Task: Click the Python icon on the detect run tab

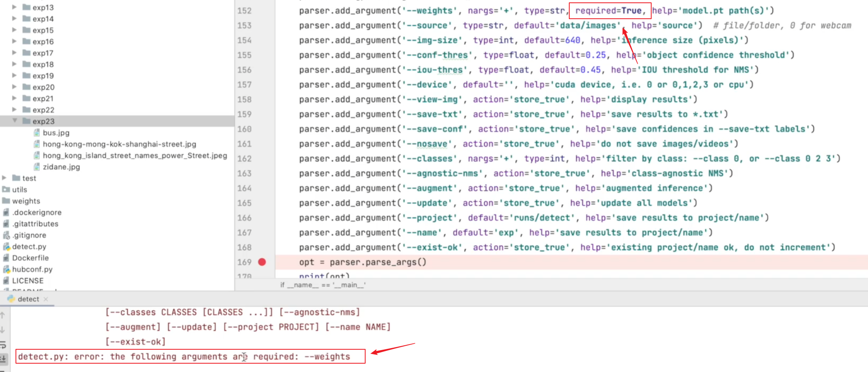Action: (x=11, y=299)
